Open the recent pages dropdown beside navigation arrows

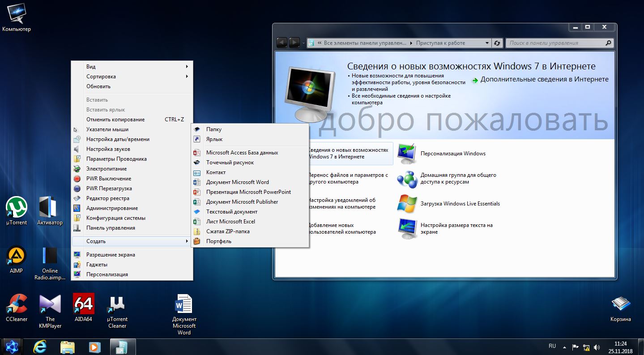point(303,43)
